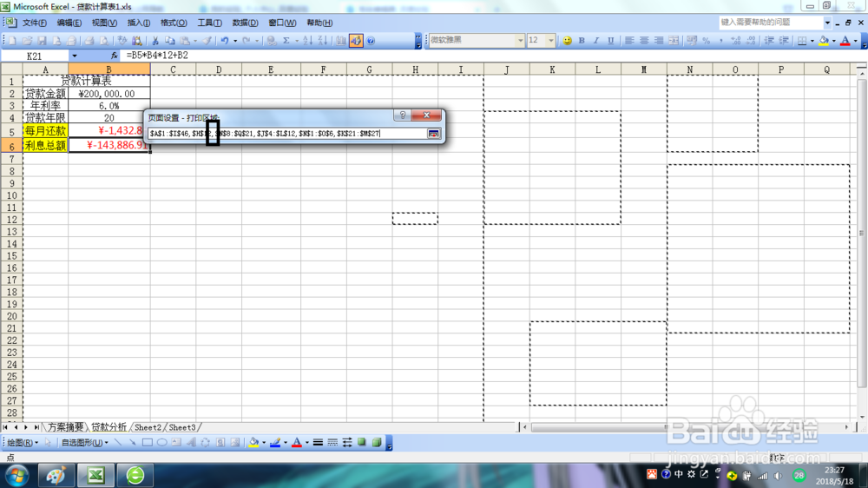Open Excel Help question mark icon

[371, 41]
